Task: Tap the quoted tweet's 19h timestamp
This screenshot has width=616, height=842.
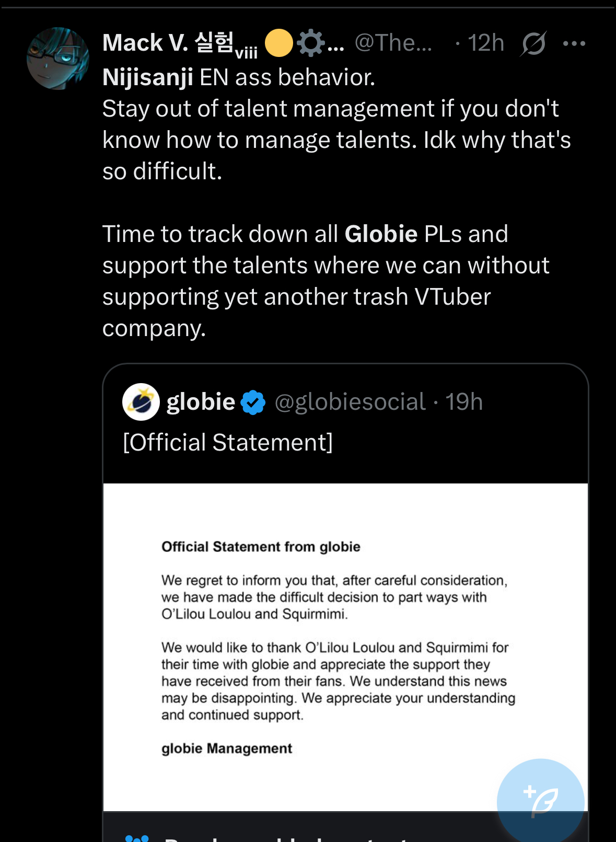Action: (464, 402)
